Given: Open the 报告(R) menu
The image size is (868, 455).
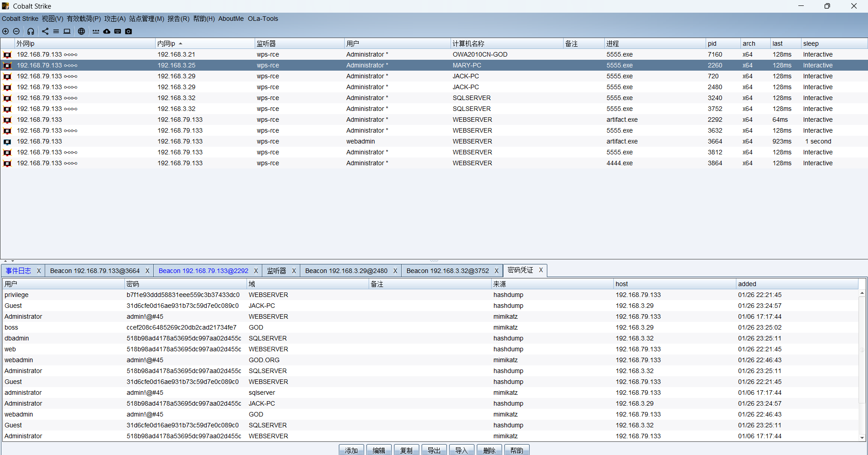Looking at the screenshot, I should (x=178, y=19).
